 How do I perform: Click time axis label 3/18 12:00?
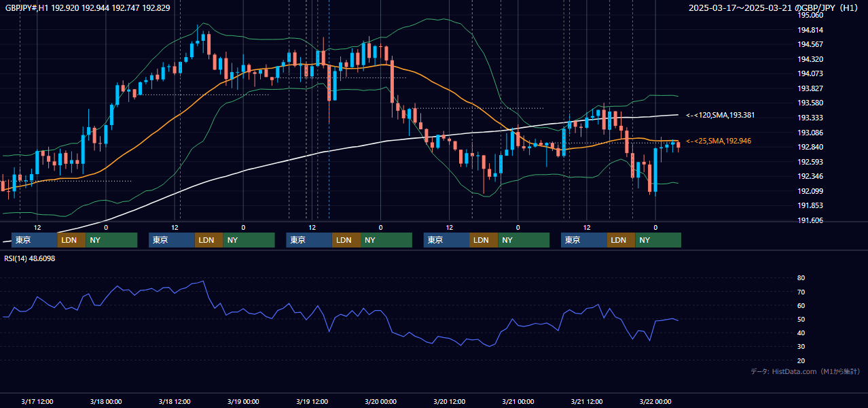[x=175, y=401]
